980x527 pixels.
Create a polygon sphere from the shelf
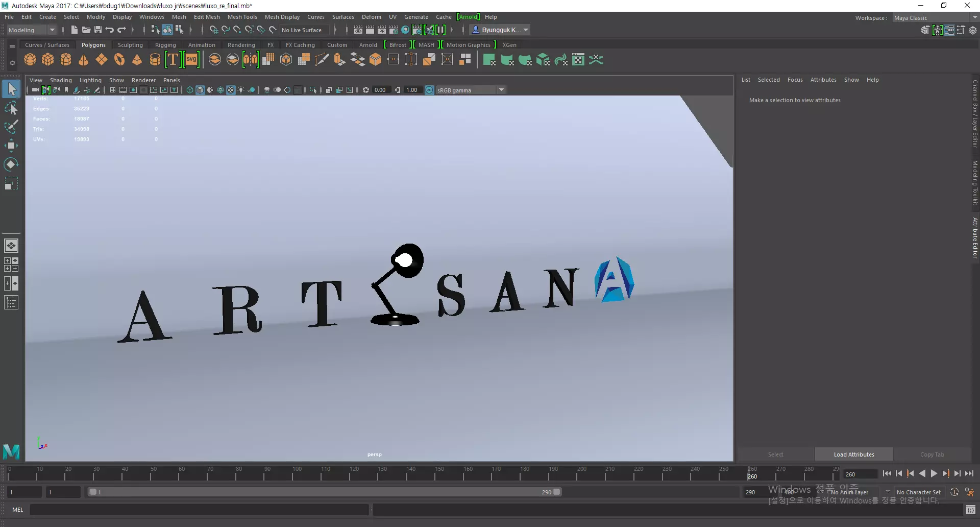coord(30,60)
